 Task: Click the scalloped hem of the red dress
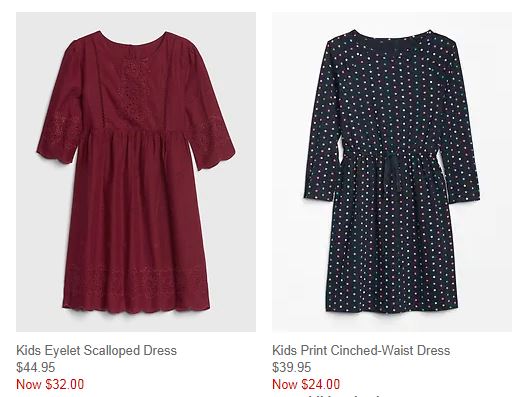pyautogui.click(x=136, y=305)
